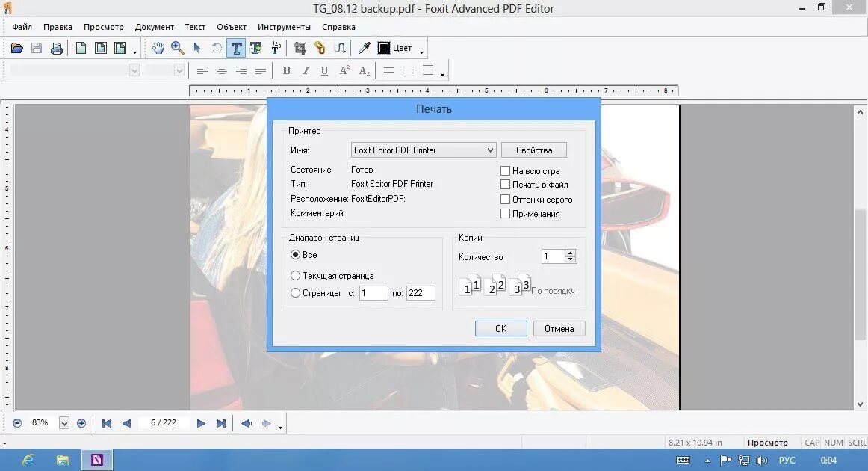Click the black Цвет color swatch
Image resolution: width=868 pixels, height=471 pixels.
pos(384,48)
